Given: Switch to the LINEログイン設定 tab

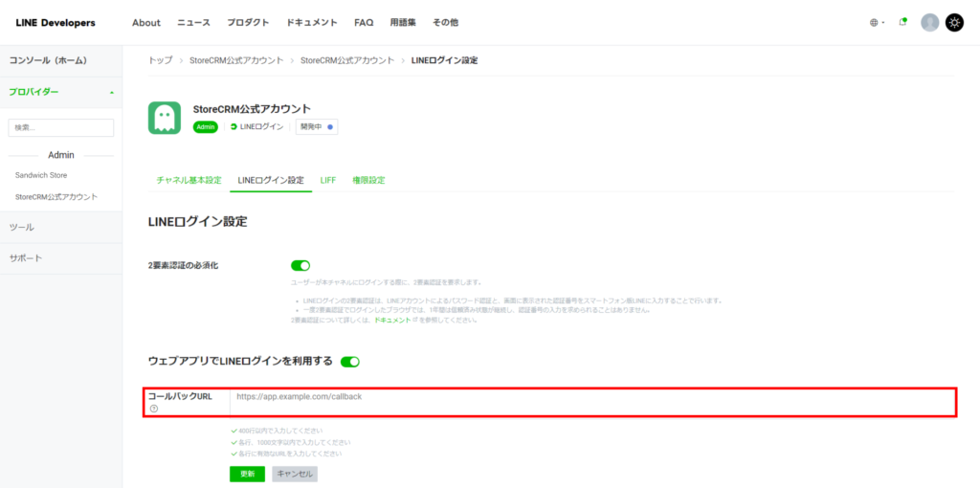Looking at the screenshot, I should tap(271, 181).
